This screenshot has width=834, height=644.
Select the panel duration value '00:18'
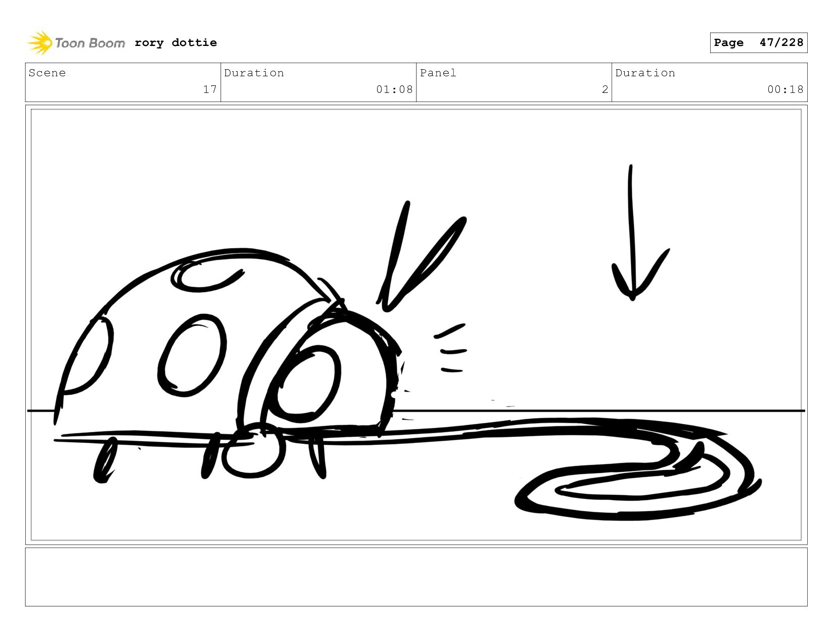point(785,89)
